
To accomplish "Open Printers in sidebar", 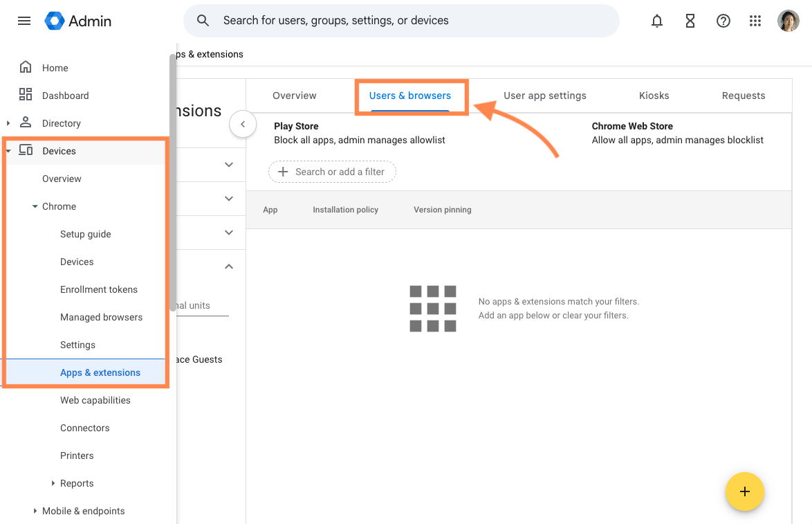I will 77,455.
